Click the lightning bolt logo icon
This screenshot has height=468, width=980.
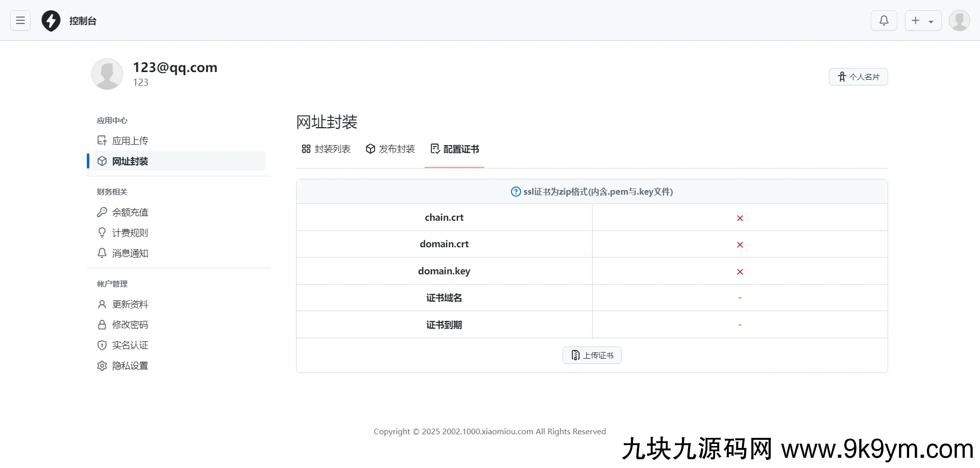51,21
